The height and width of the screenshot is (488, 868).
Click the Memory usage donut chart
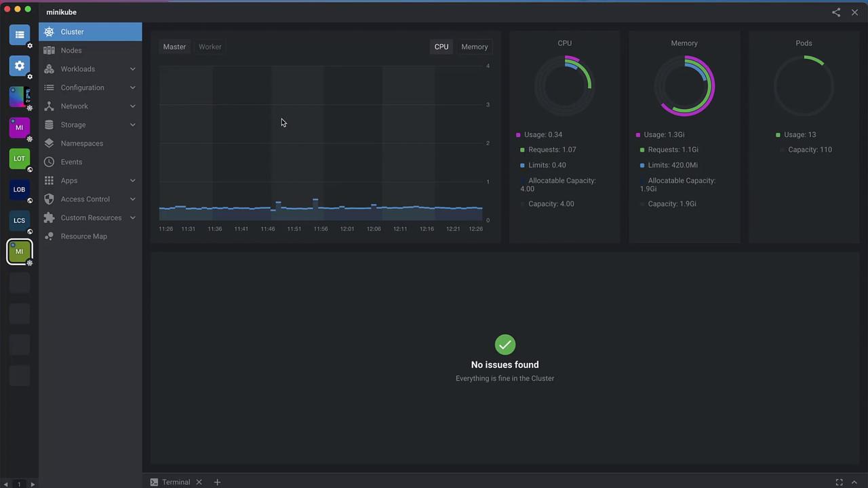(684, 86)
